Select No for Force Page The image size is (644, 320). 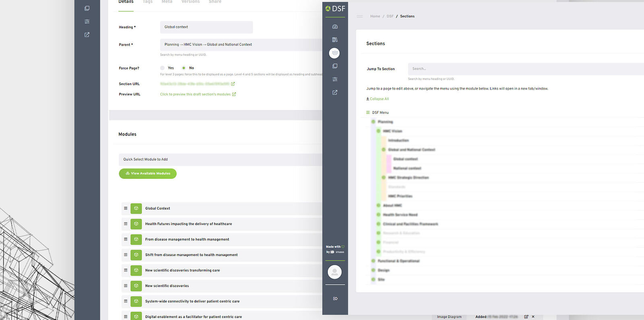click(x=184, y=68)
